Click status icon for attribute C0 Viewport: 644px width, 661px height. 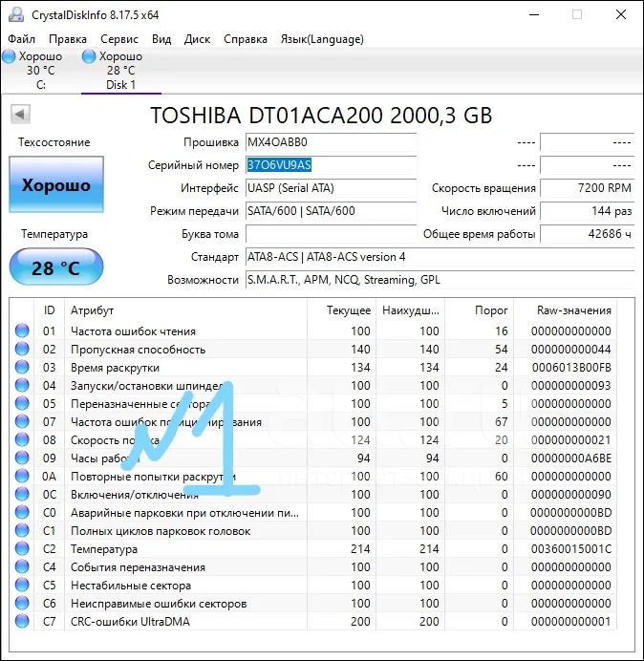click(x=22, y=512)
